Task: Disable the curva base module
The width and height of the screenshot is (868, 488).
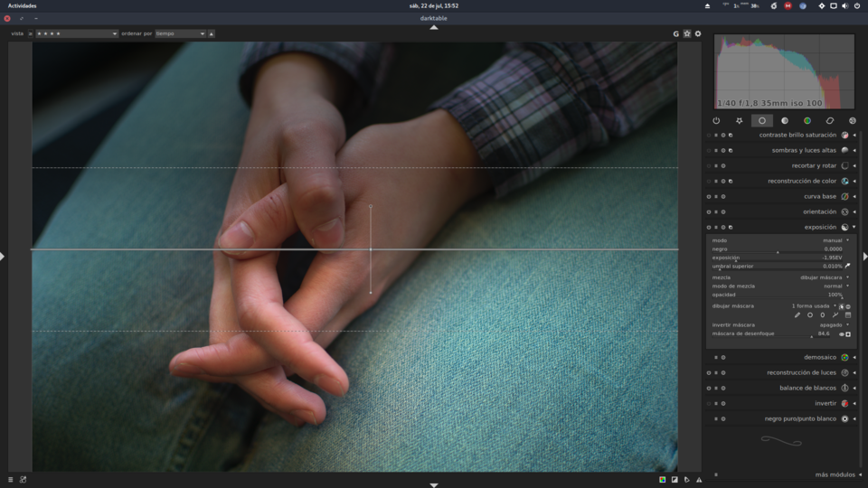Action: click(x=709, y=196)
